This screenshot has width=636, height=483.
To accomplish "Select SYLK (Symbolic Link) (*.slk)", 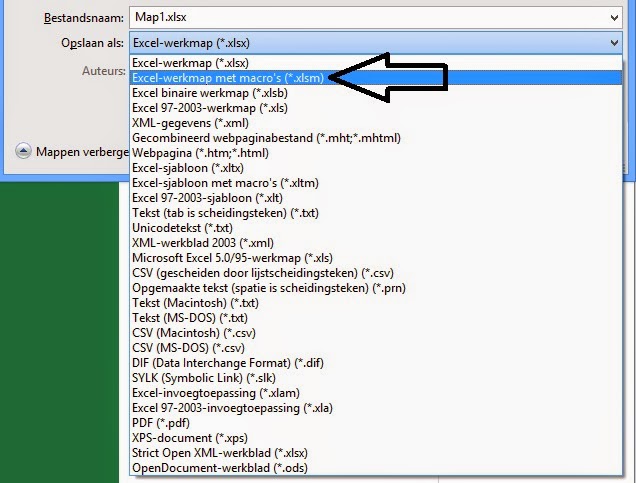I will click(376, 378).
